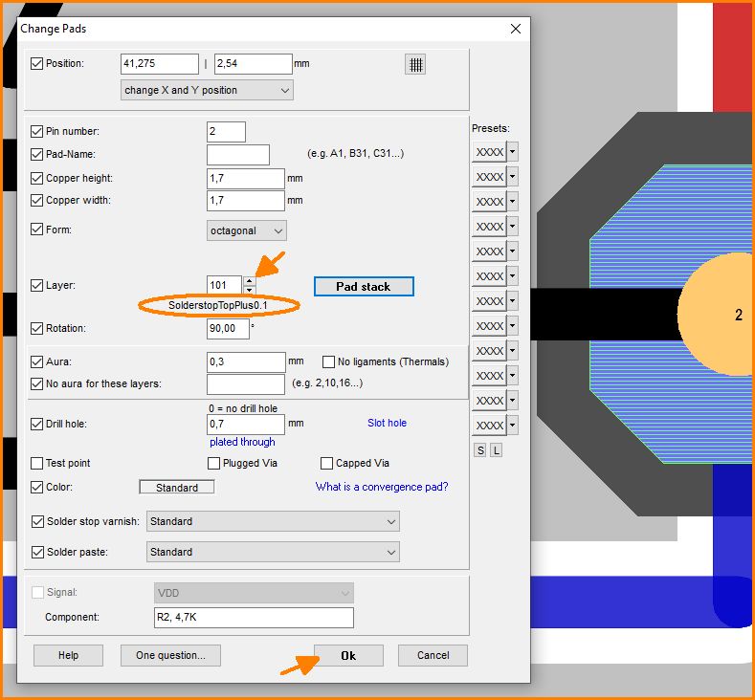Viewport: 755px width, 700px height.
Task: Open the Solder paste dropdown
Action: [273, 552]
